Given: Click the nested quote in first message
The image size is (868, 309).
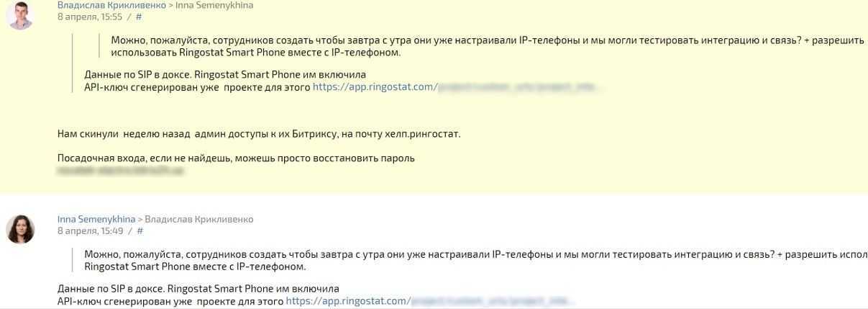Looking at the screenshot, I should click(x=488, y=46).
